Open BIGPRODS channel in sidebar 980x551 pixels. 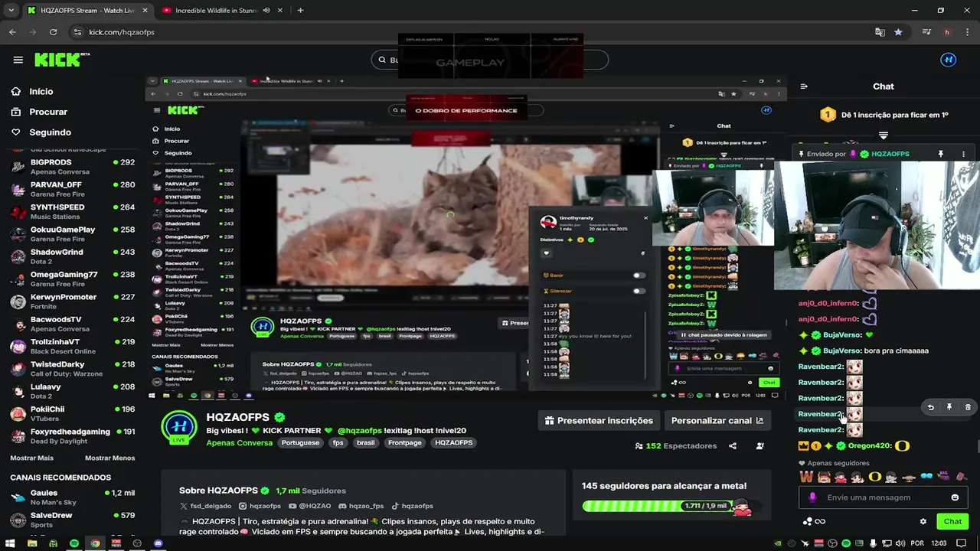pyautogui.click(x=72, y=166)
